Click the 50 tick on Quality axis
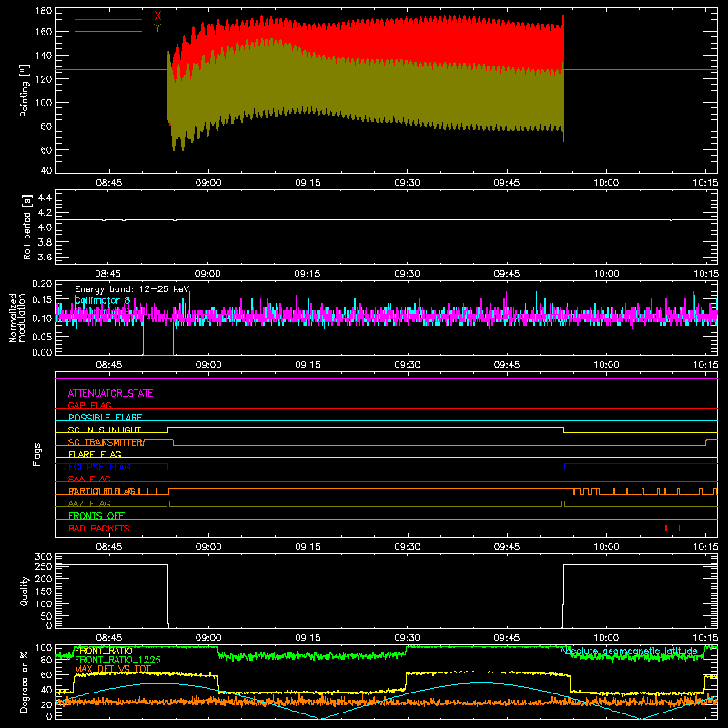Screen dimensions: 728x728 (46, 616)
